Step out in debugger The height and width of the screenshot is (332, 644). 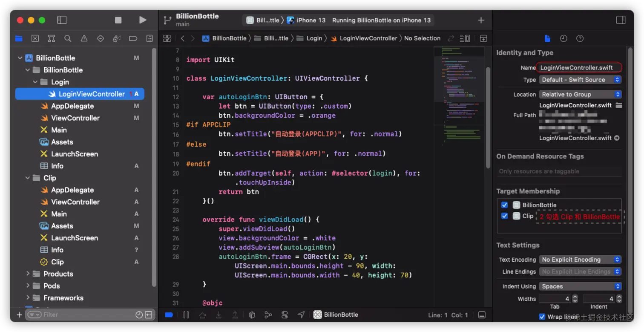point(235,315)
